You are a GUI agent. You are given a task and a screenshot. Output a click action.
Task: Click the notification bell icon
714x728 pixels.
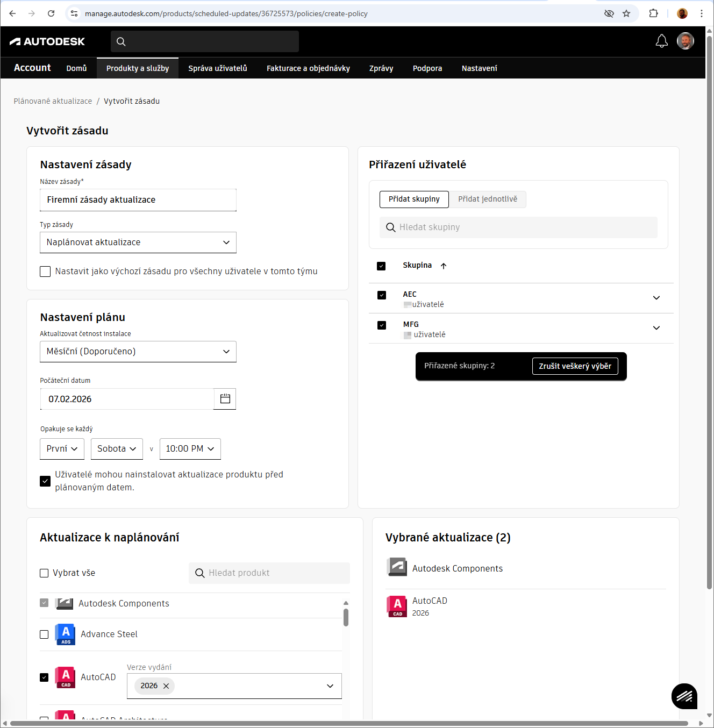click(x=661, y=41)
